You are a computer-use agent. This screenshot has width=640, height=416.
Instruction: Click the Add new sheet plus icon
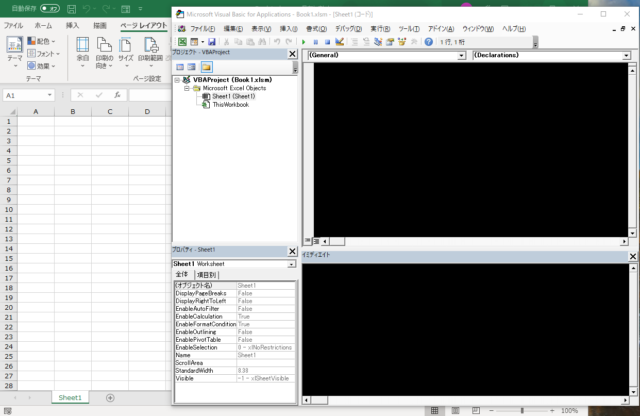[110, 398]
